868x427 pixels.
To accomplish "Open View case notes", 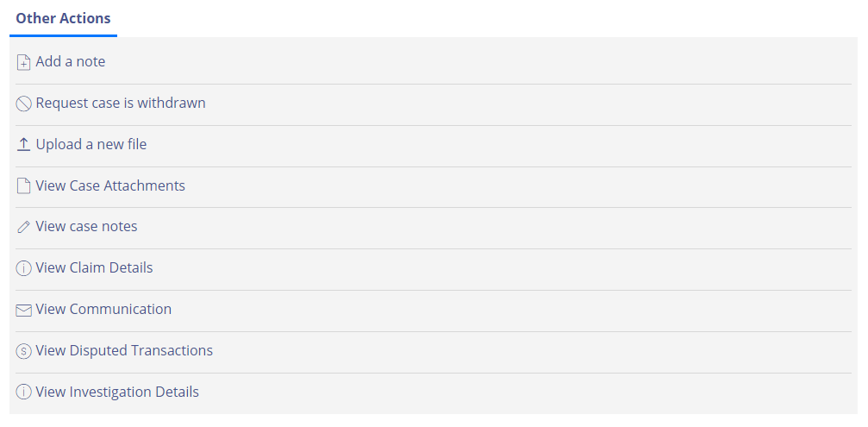I will 86,227.
